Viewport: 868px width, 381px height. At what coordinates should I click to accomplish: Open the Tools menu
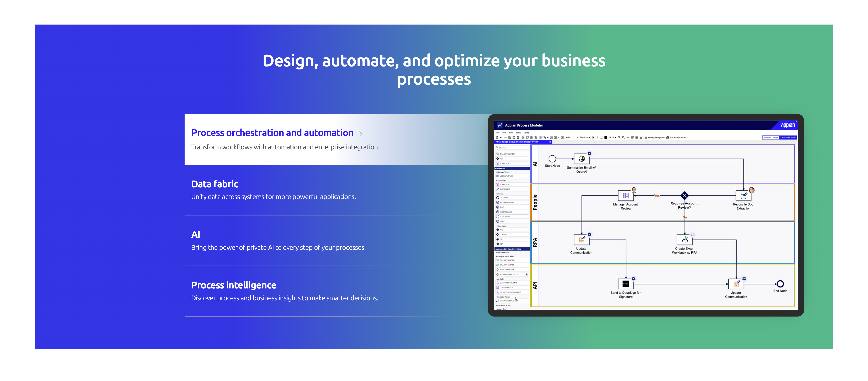pos(519,133)
